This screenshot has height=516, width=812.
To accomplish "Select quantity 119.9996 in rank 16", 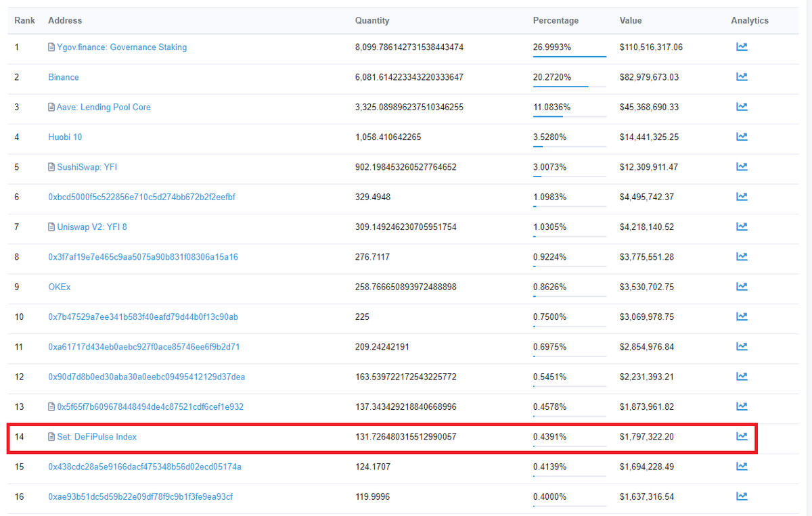I will (x=373, y=496).
